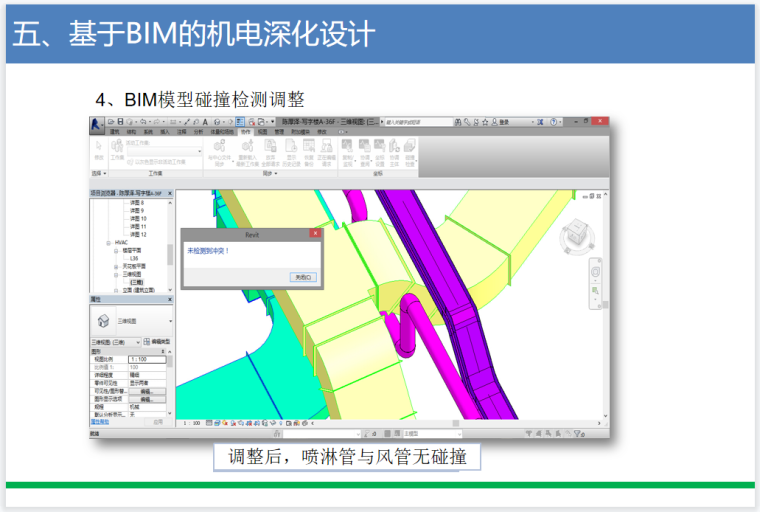Click Close button in Revit dialog
The width and height of the screenshot is (760, 512).
point(304,277)
